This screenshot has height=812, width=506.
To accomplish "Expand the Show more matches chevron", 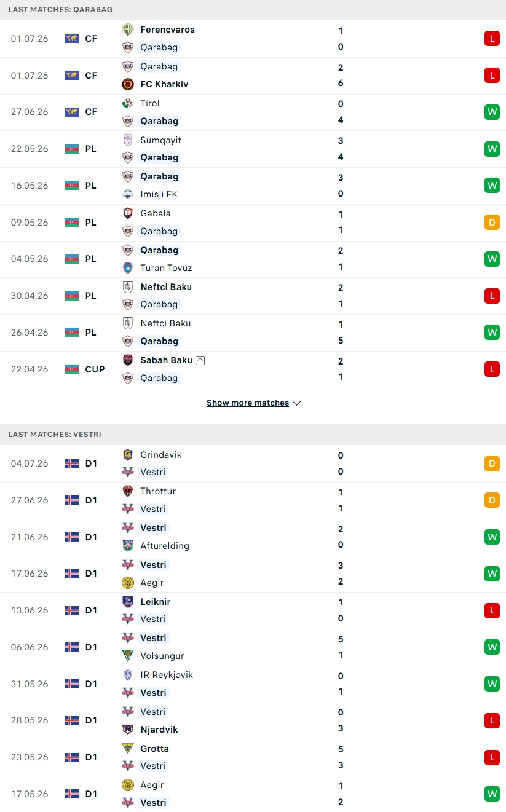I will coord(297,403).
